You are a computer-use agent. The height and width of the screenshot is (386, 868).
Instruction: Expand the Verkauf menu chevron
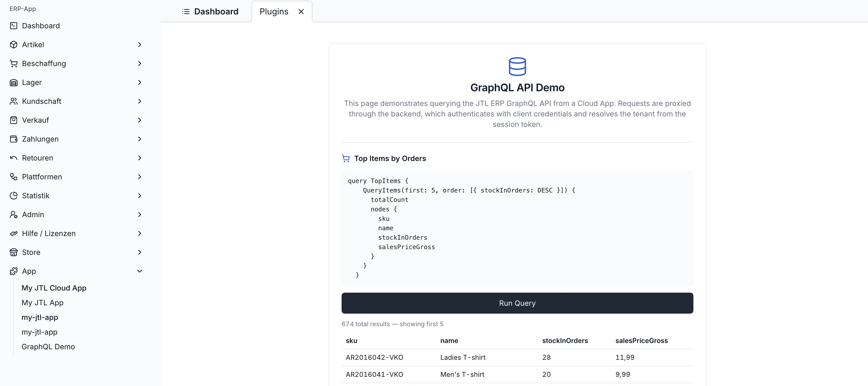[x=139, y=120]
